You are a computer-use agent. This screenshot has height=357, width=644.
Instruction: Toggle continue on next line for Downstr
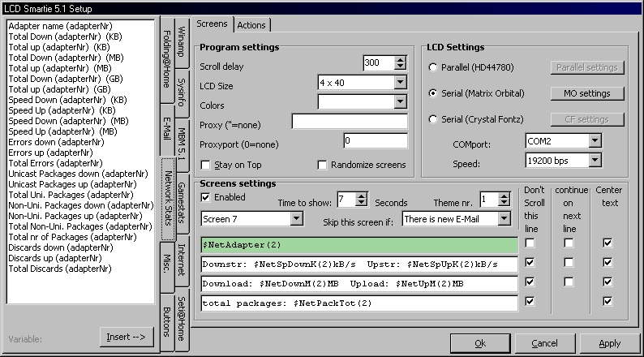tap(569, 263)
